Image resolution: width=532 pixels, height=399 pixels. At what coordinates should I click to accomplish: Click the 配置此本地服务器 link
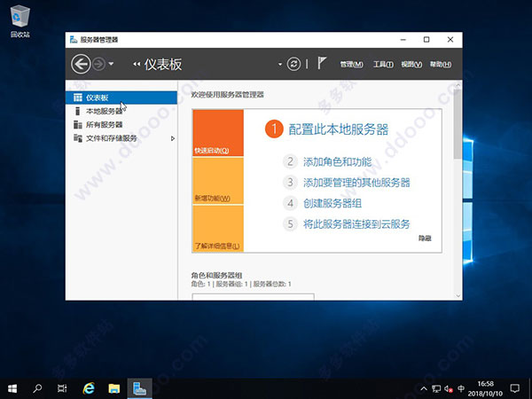339,129
